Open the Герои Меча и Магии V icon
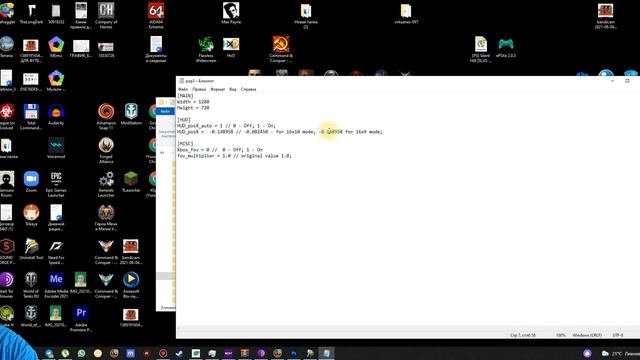The image size is (640, 360). coord(106,218)
